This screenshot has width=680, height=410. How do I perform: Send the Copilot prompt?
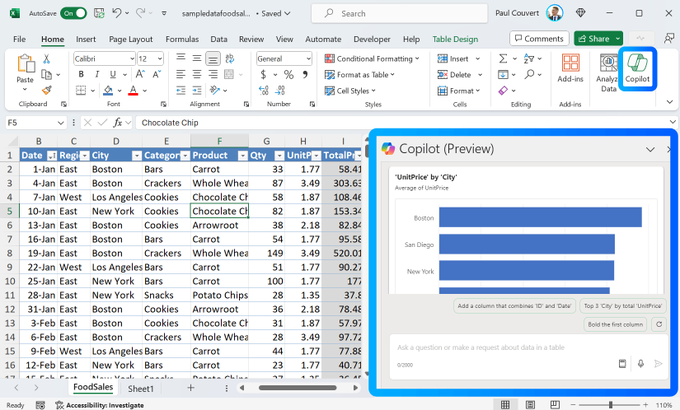click(658, 364)
